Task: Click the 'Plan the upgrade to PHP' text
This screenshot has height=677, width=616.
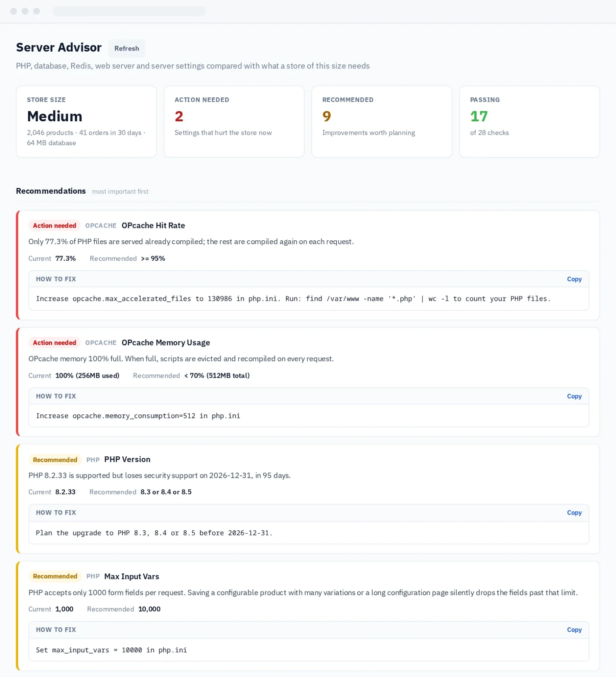Action: pyautogui.click(x=154, y=533)
